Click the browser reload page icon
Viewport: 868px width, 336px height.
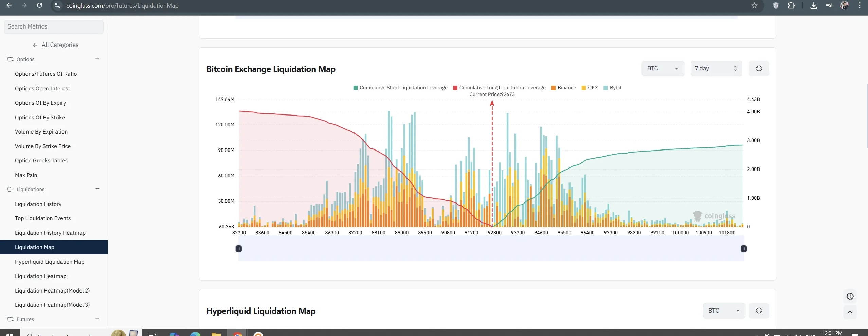tap(39, 5)
